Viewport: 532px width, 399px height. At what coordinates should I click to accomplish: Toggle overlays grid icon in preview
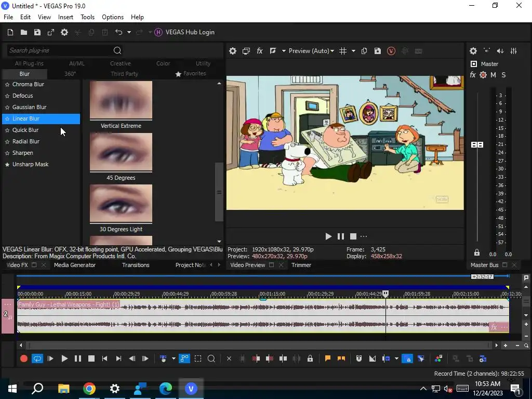(343, 51)
